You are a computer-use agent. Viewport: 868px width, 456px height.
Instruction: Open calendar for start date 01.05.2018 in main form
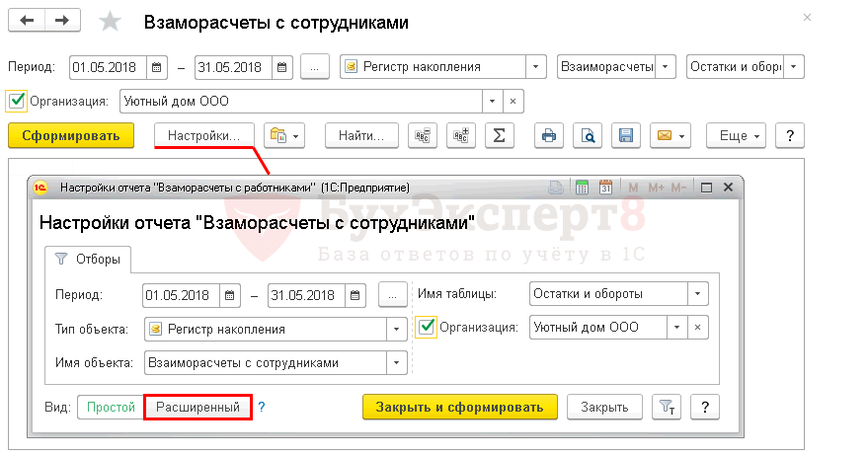(157, 67)
